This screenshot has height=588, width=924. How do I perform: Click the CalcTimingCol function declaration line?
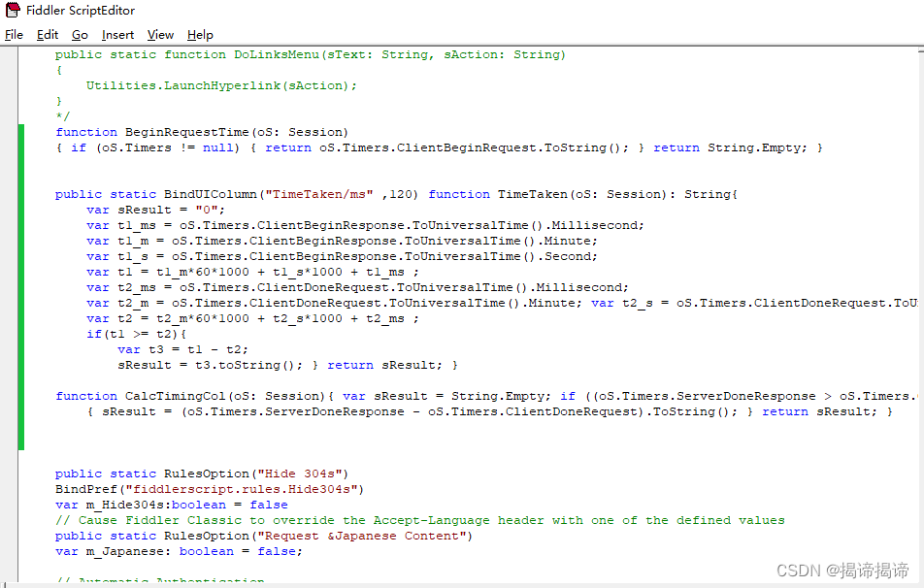(x=487, y=396)
